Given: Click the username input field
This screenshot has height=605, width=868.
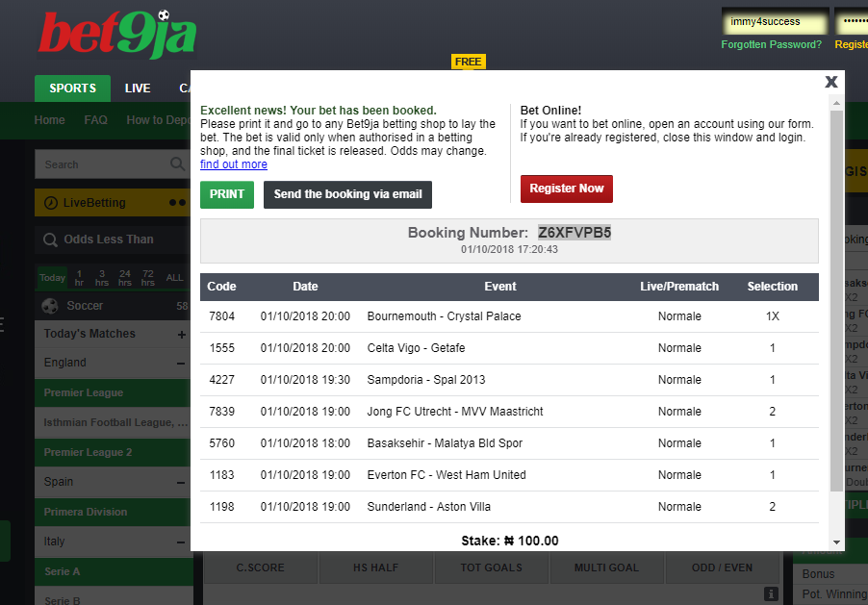Looking at the screenshot, I should 775,21.
